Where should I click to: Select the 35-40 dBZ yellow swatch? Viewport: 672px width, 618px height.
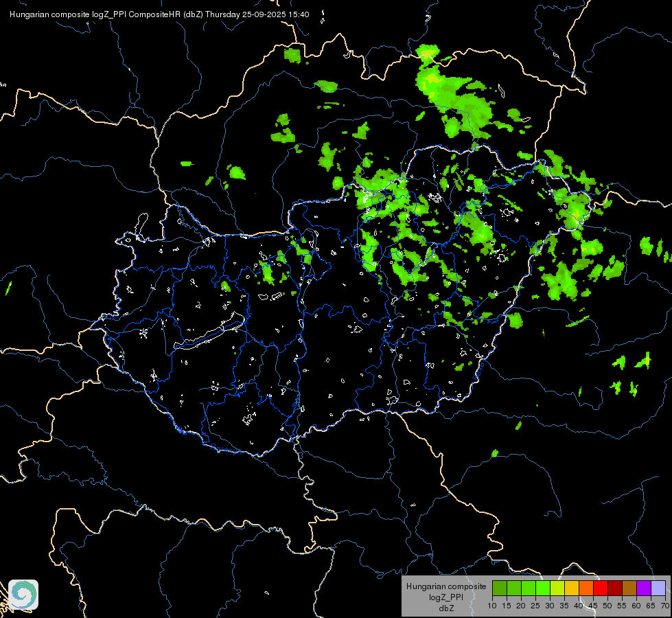pos(571,588)
